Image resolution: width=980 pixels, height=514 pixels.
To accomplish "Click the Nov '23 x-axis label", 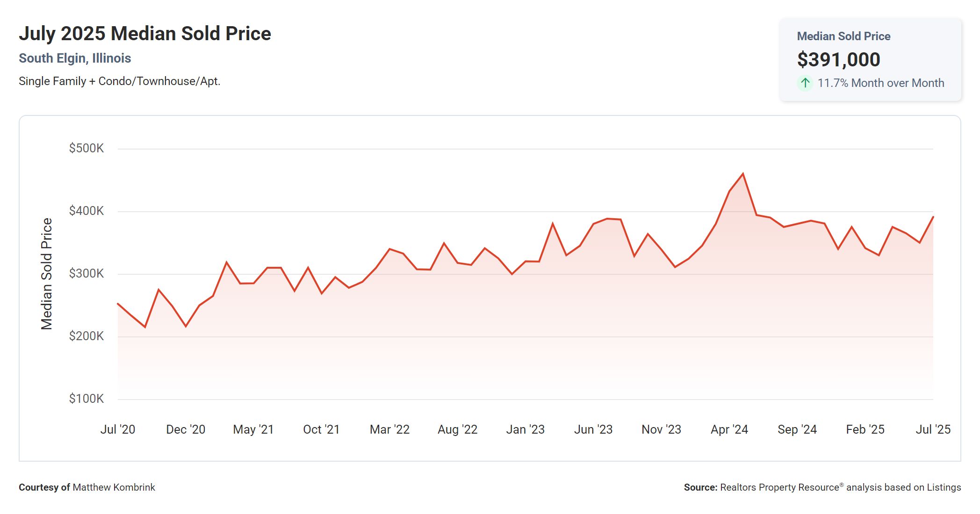I will (661, 429).
